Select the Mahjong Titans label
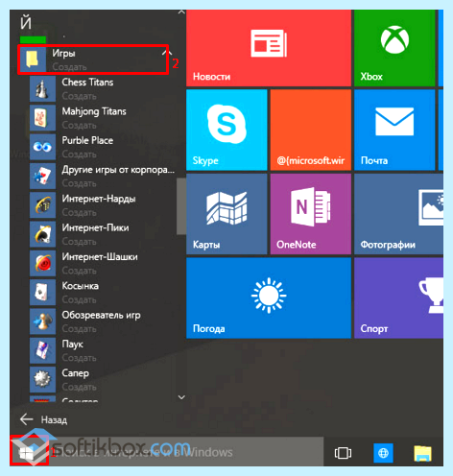The height and width of the screenshot is (476, 453). 94,111
